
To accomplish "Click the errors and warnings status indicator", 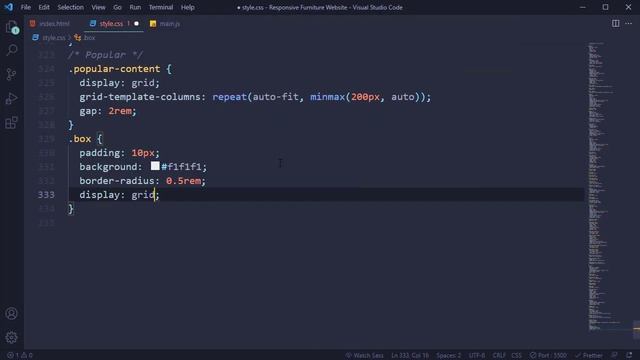I will point(20,356).
